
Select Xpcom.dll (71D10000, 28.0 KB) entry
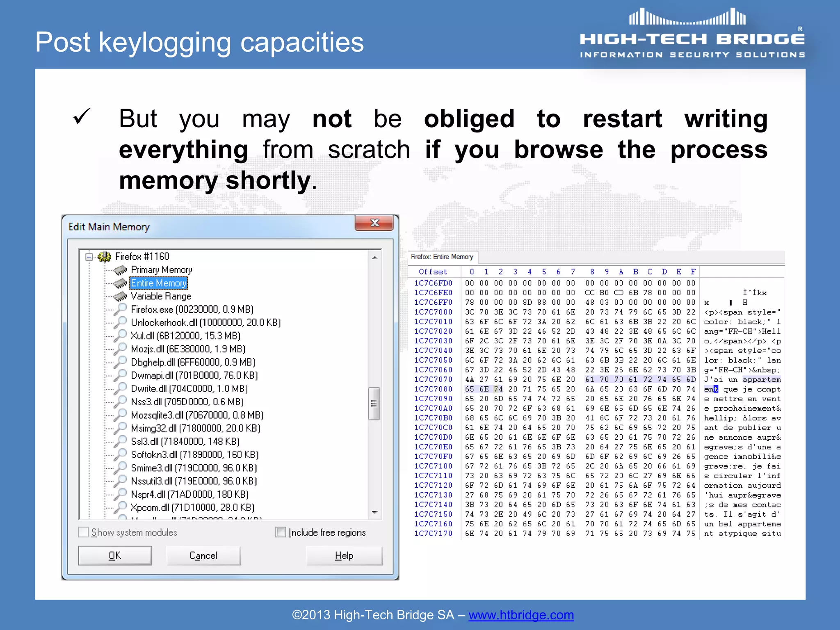click(x=192, y=507)
